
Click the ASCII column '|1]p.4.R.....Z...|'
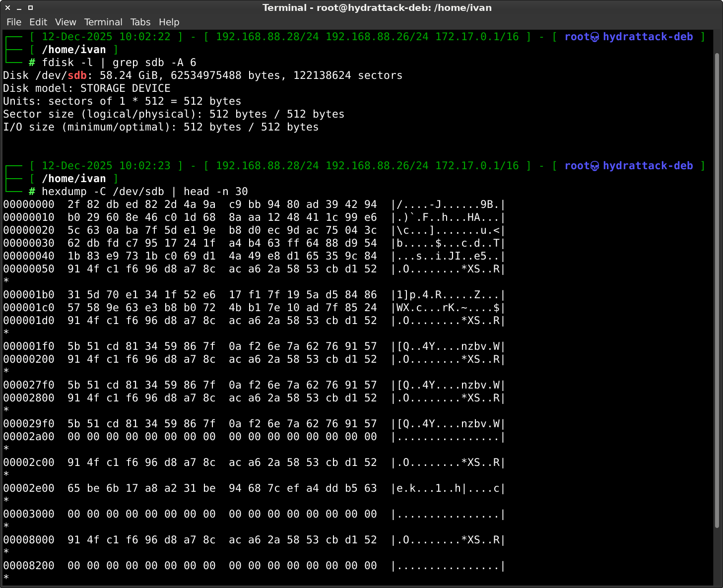pos(448,295)
